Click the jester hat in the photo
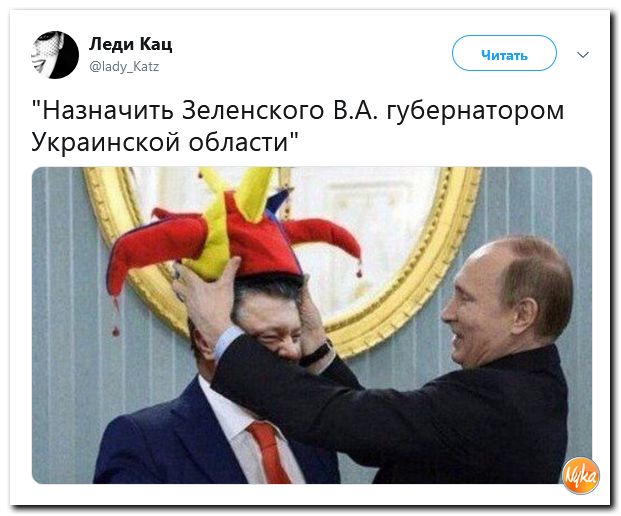 (234, 238)
